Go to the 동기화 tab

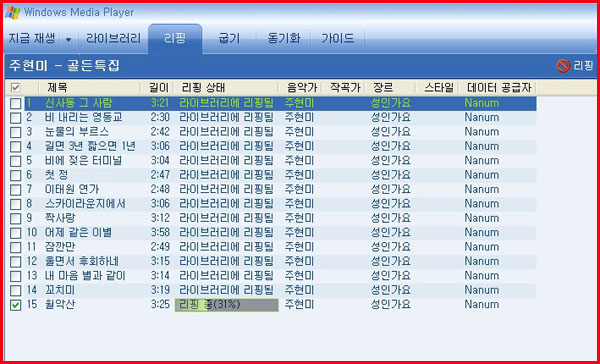284,39
